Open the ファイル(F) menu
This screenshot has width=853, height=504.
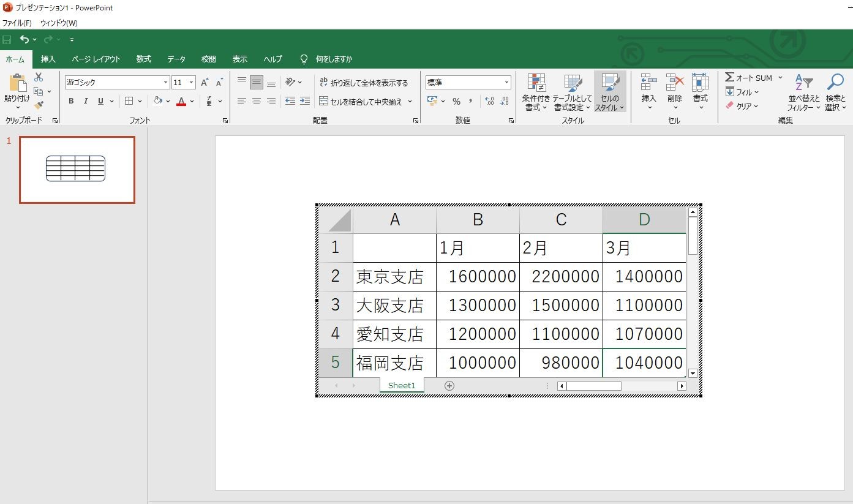pyautogui.click(x=17, y=23)
